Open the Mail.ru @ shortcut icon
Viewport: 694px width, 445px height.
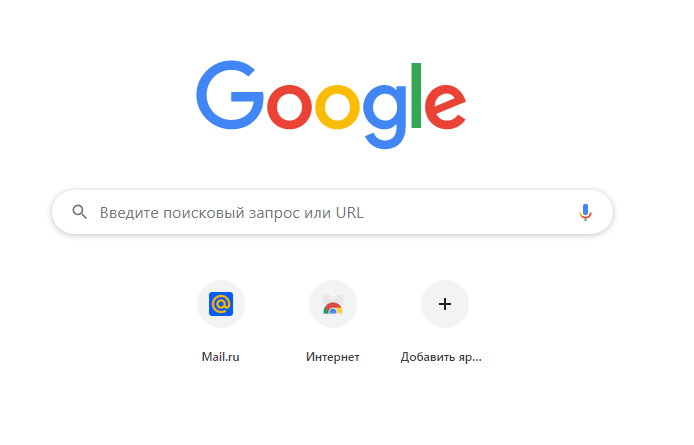coord(221,304)
